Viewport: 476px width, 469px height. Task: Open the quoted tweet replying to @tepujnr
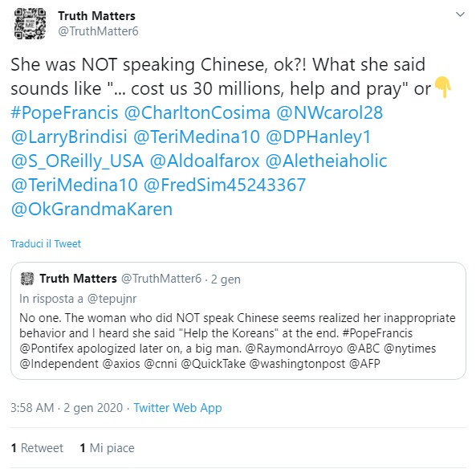tap(238, 320)
